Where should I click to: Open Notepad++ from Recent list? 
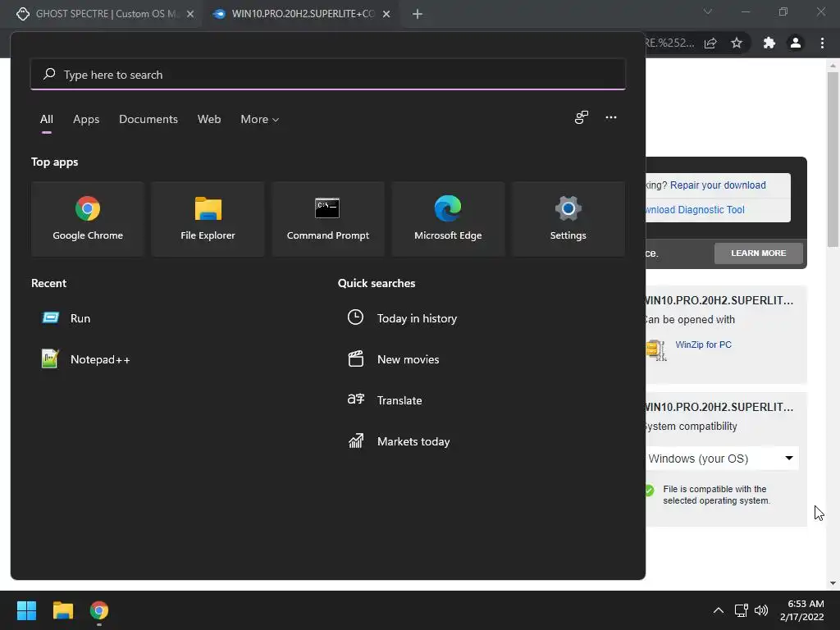point(85,359)
